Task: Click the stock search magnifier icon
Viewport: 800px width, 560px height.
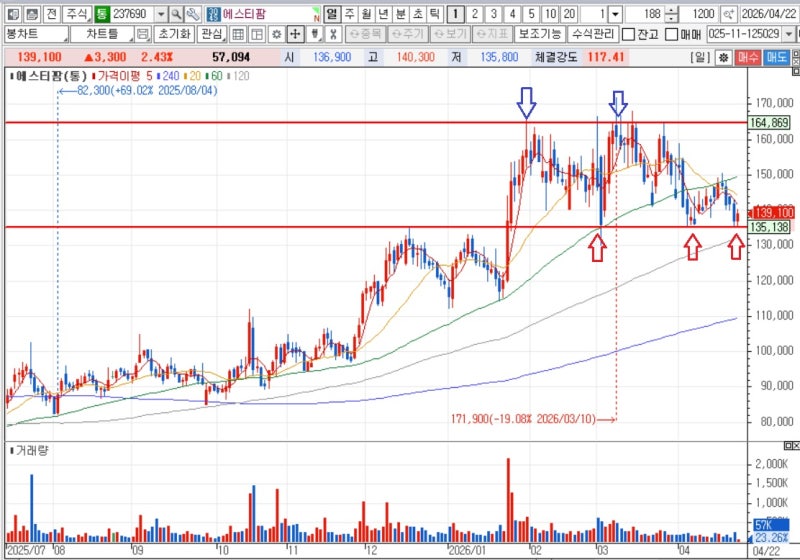Action: [x=176, y=15]
